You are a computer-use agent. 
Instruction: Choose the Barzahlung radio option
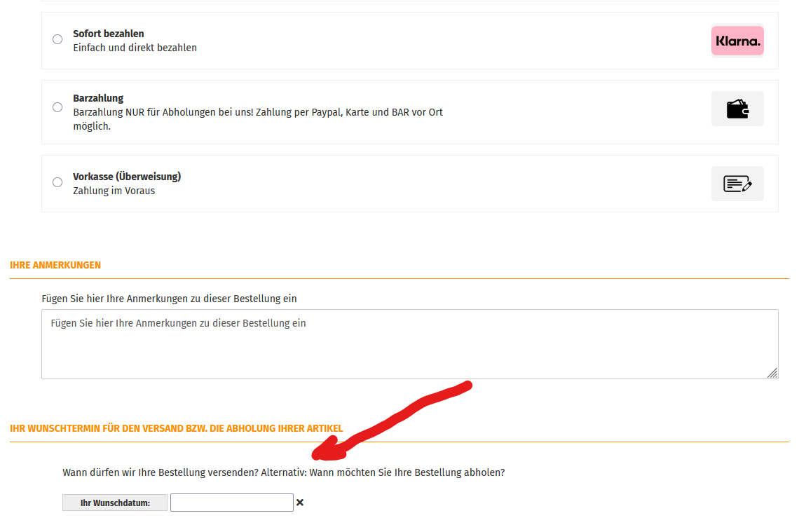coord(57,107)
